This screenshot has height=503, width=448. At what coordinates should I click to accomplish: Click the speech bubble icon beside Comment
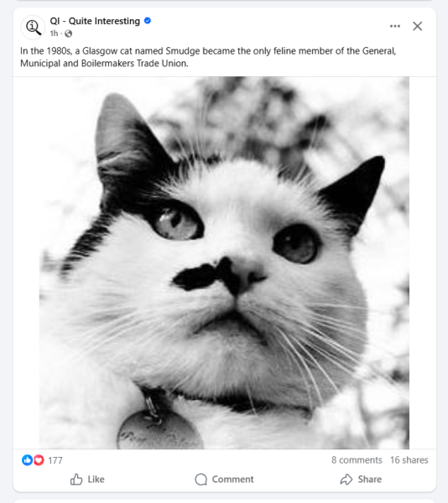click(201, 480)
